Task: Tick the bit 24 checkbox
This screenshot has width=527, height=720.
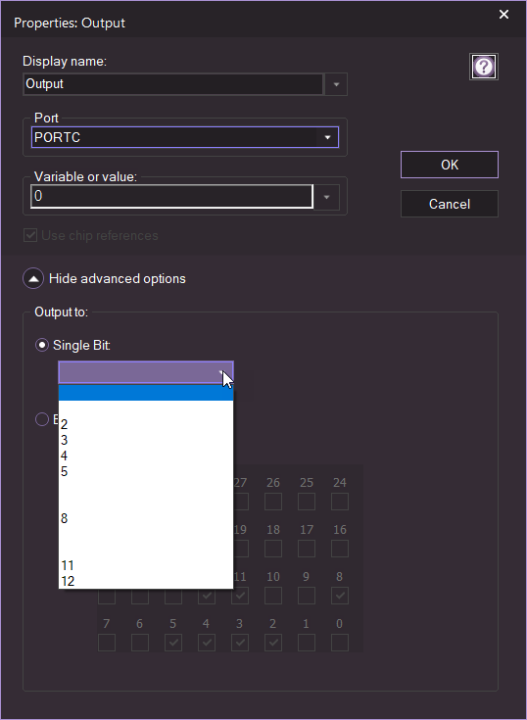Action: click(x=340, y=501)
